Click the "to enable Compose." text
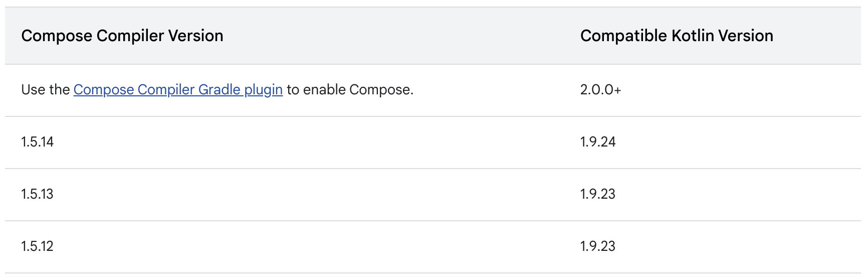 click(x=350, y=90)
